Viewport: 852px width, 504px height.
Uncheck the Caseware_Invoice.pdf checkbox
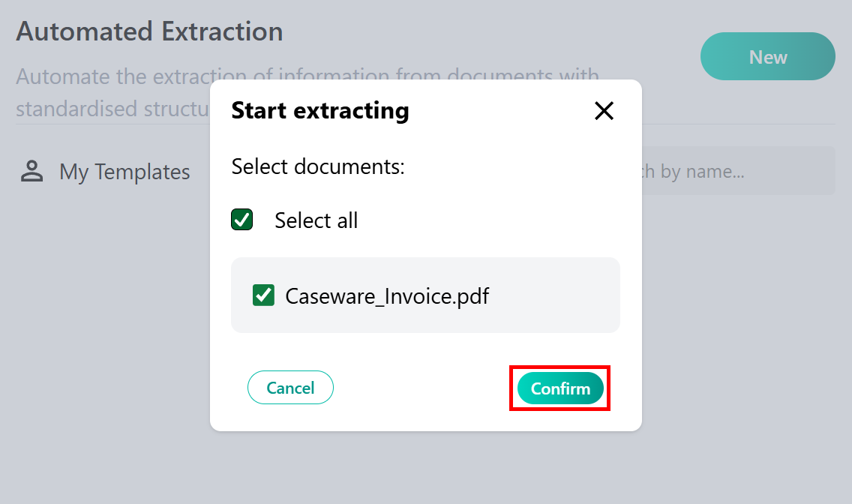tap(263, 295)
